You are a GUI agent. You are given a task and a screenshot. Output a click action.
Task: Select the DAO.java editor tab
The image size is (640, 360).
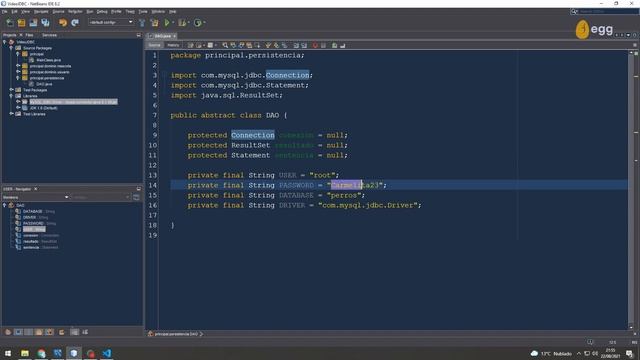(x=163, y=36)
